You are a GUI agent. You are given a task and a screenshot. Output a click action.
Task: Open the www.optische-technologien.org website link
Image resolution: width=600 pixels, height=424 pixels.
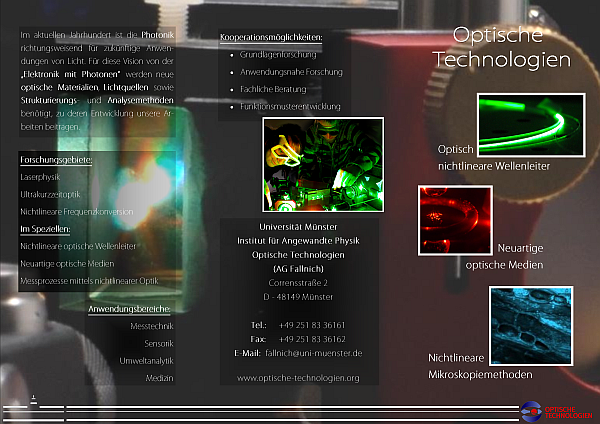point(297,378)
